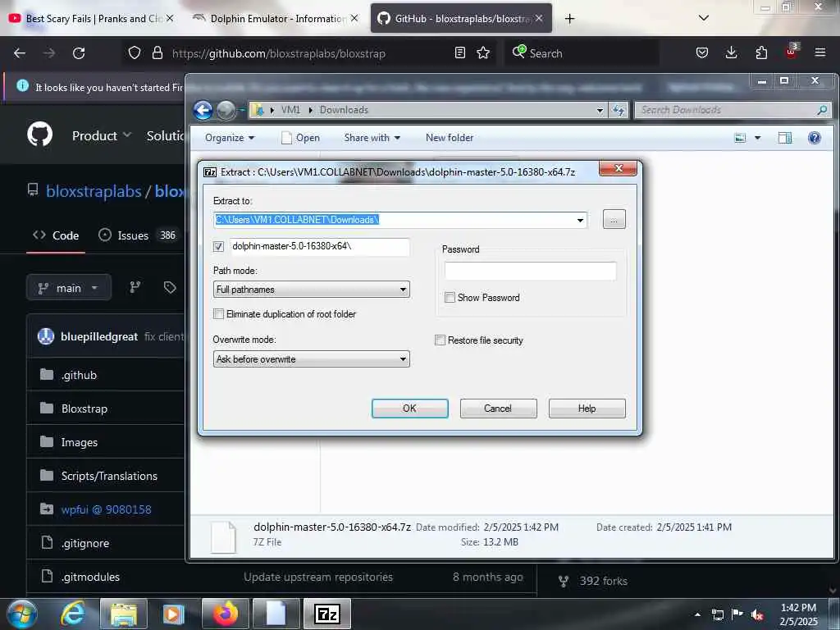Click the system clock in taskbar
Screen dimensions: 840x630
click(798, 614)
